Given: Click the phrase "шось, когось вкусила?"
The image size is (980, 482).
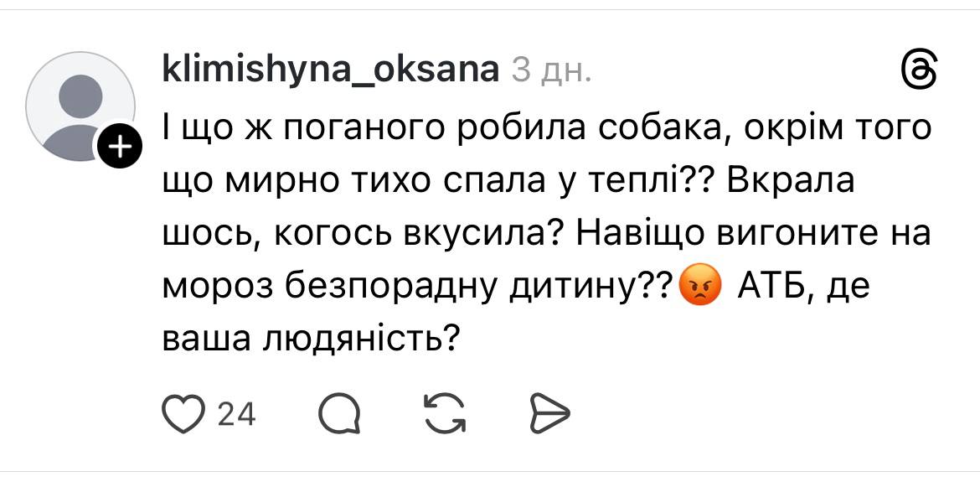Looking at the screenshot, I should (360, 235).
